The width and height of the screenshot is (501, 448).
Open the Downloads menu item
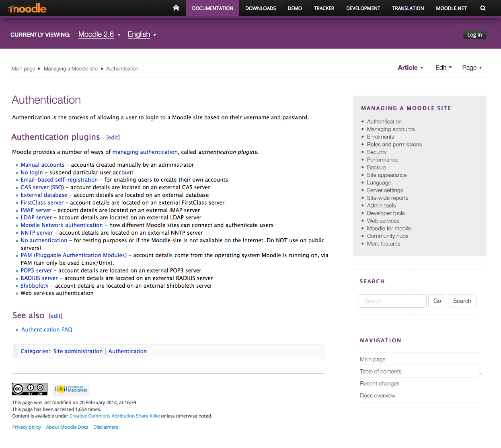[x=261, y=8]
